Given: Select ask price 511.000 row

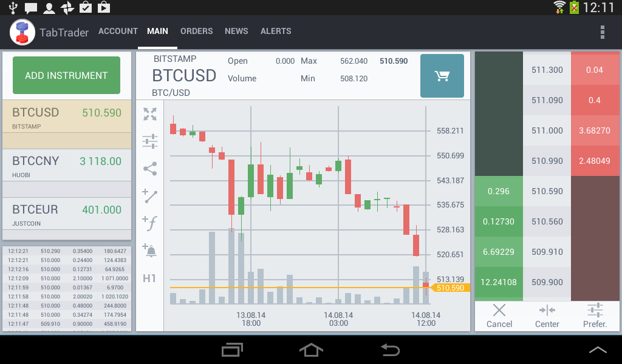Looking at the screenshot, I should 547,130.
